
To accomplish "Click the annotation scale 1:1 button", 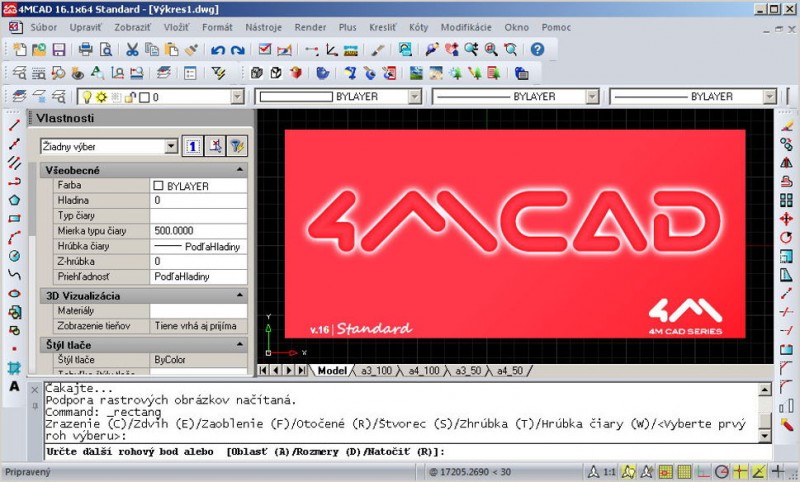I will click(x=609, y=472).
